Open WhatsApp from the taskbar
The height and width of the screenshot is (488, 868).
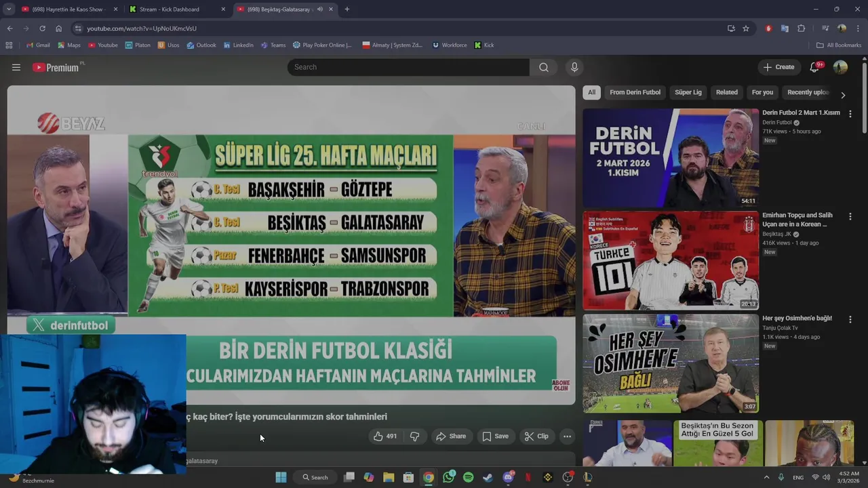coord(448,477)
